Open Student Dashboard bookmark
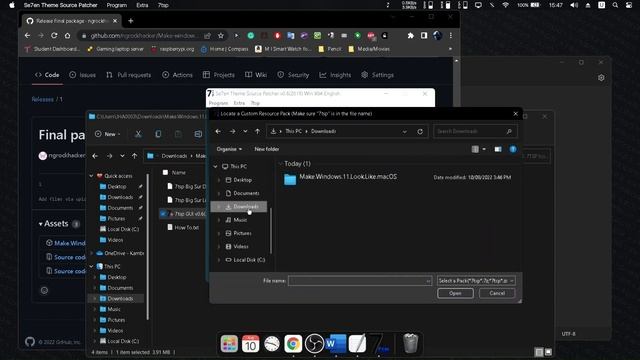Screen dimensions: 640x360 52,49
